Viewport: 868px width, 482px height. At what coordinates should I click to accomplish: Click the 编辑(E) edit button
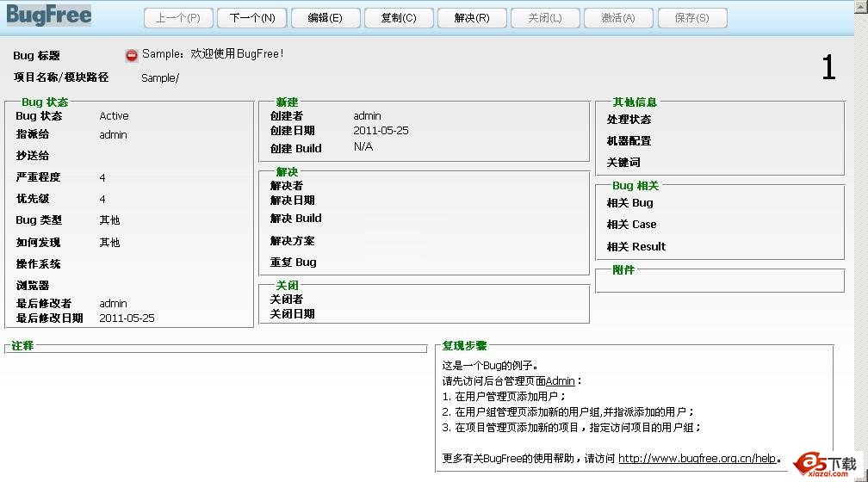(325, 18)
